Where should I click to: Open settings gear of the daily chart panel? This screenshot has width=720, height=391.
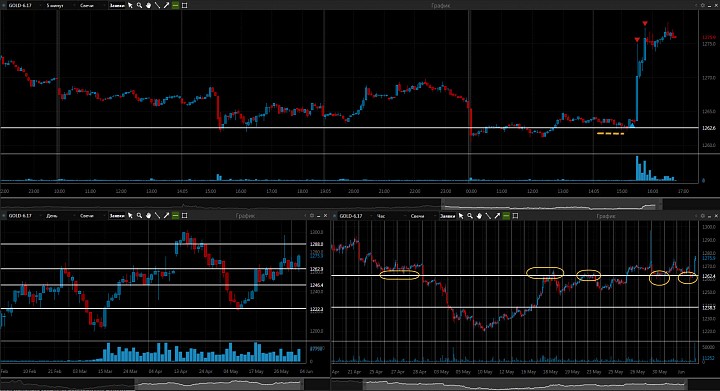tap(312, 215)
